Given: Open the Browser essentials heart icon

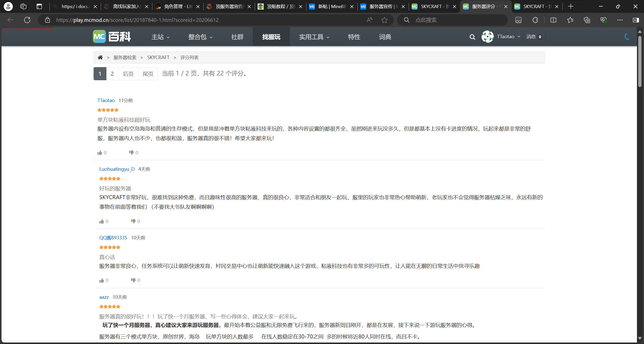Looking at the screenshot, I should [x=603, y=20].
